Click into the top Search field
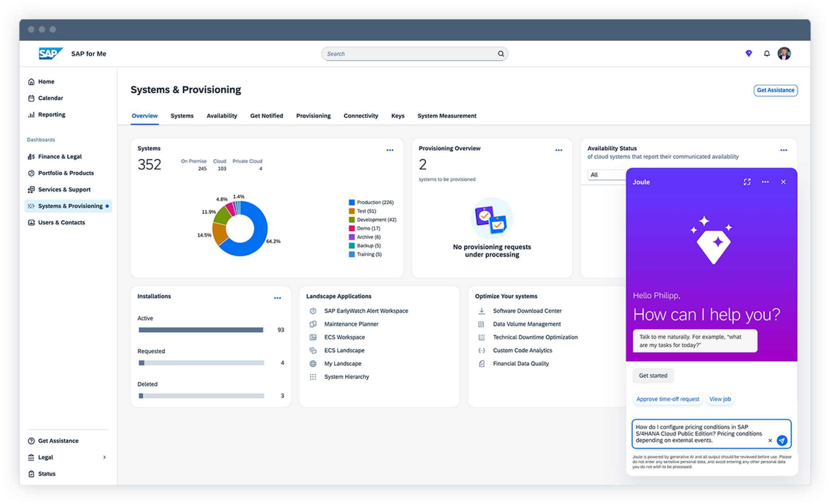 click(410, 54)
